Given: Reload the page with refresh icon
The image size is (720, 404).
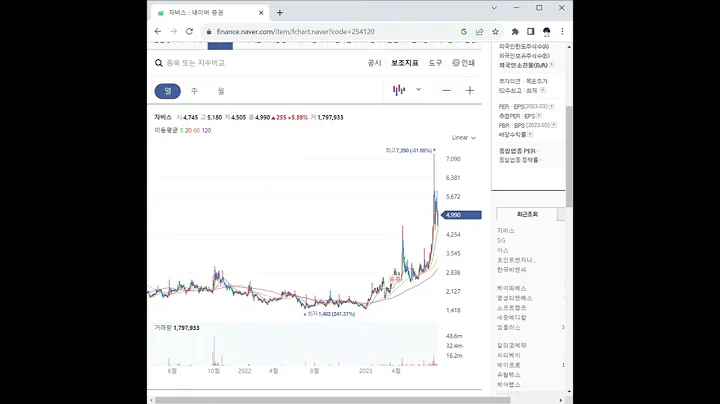Looking at the screenshot, I should pyautogui.click(x=189, y=31).
